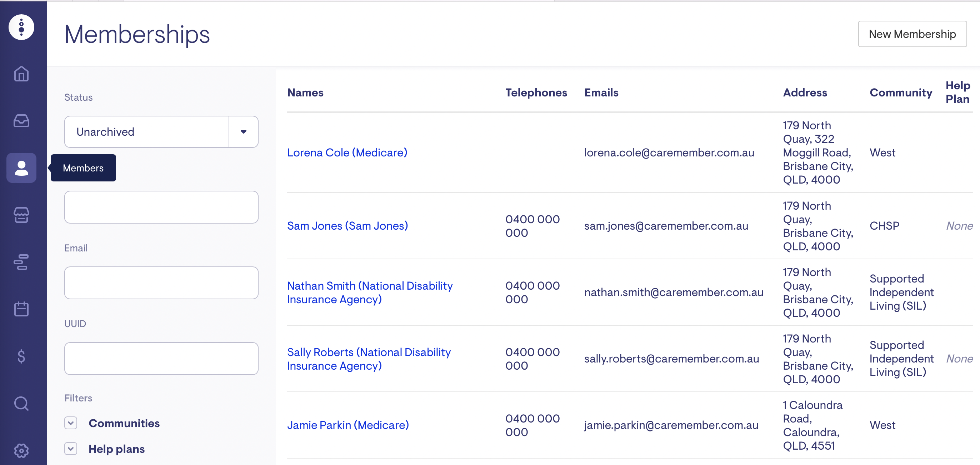The width and height of the screenshot is (980, 465).
Task: Open the inbox tray icon
Action: [21, 121]
